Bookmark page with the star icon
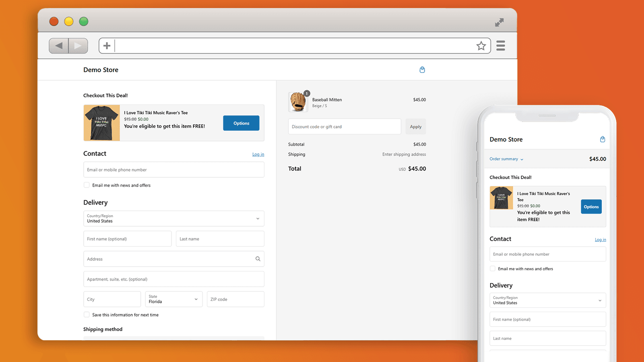 [481, 46]
